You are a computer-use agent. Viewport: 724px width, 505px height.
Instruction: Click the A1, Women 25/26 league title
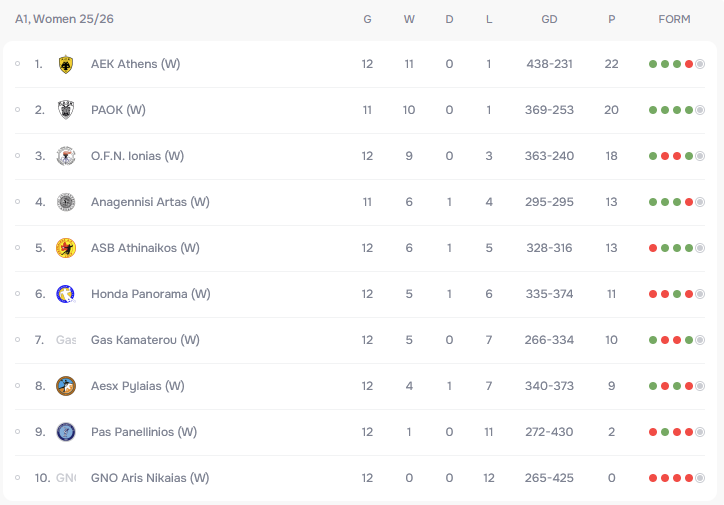click(64, 19)
